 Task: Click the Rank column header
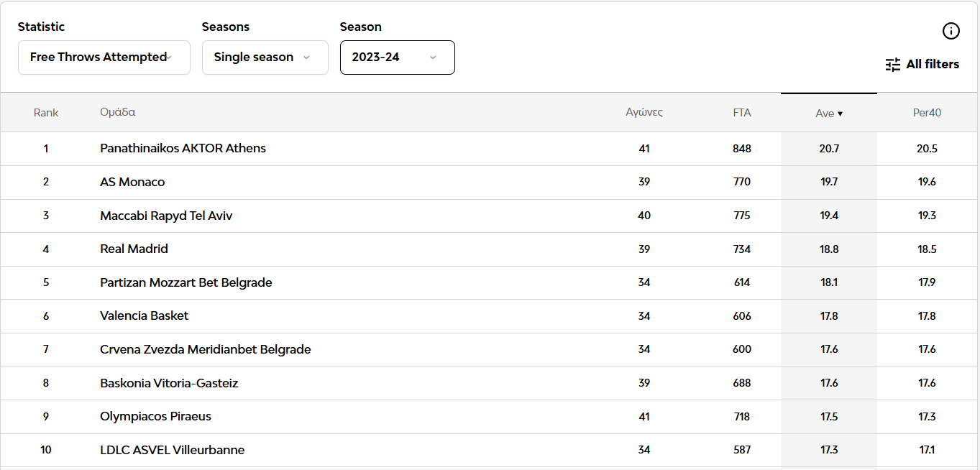tap(46, 113)
